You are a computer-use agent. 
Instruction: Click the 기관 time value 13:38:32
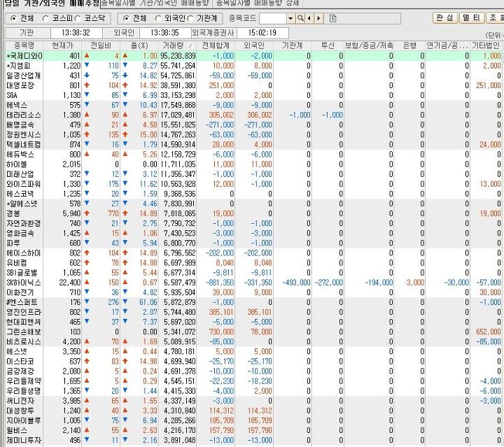click(76, 32)
